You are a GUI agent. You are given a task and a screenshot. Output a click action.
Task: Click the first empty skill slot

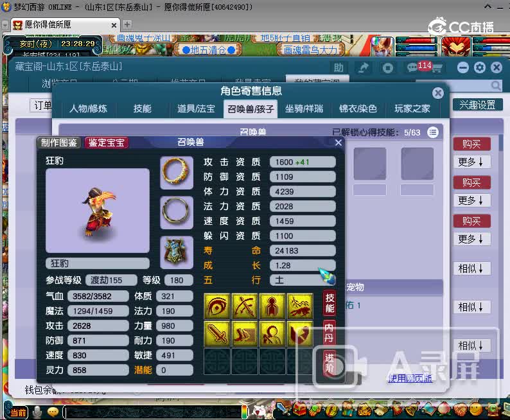click(x=217, y=362)
